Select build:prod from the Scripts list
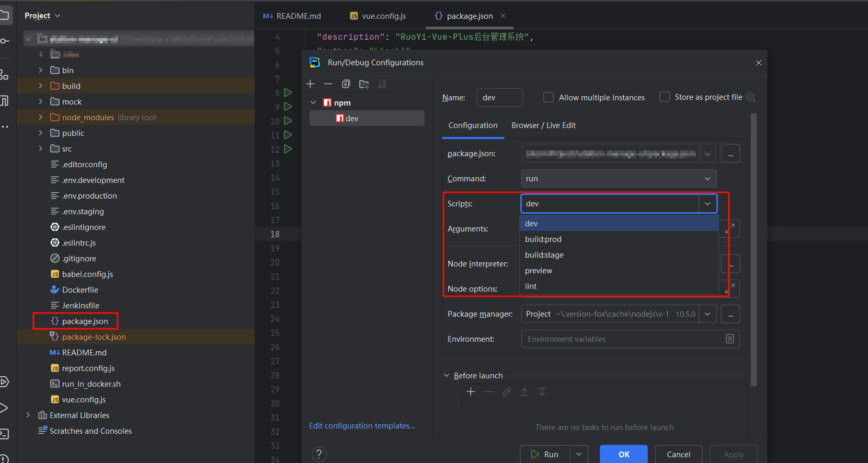This screenshot has width=868, height=463. (543, 239)
